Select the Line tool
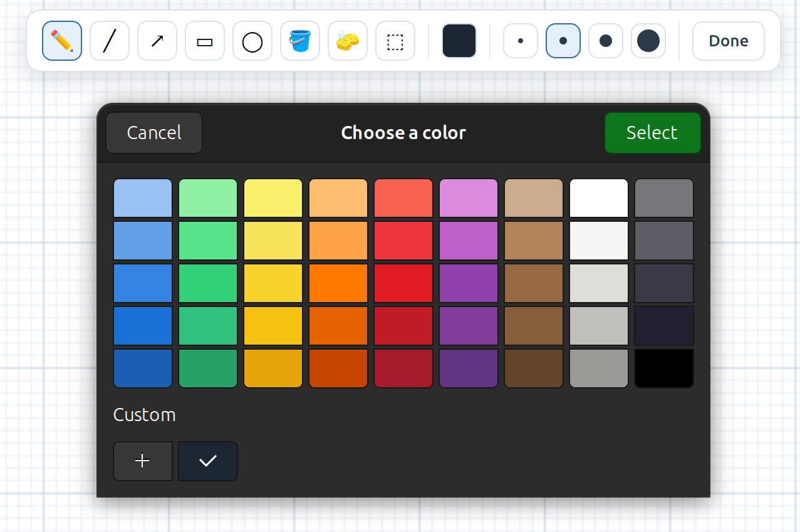The height and width of the screenshot is (532, 800). pos(110,41)
